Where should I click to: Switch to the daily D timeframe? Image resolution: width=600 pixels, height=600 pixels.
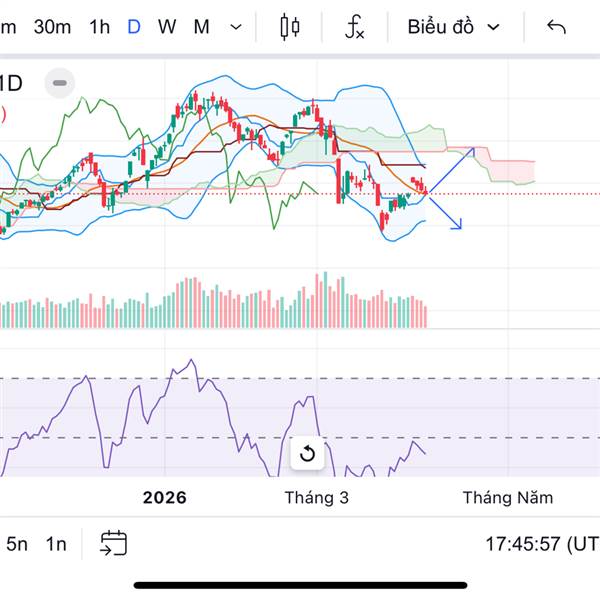pyautogui.click(x=134, y=27)
